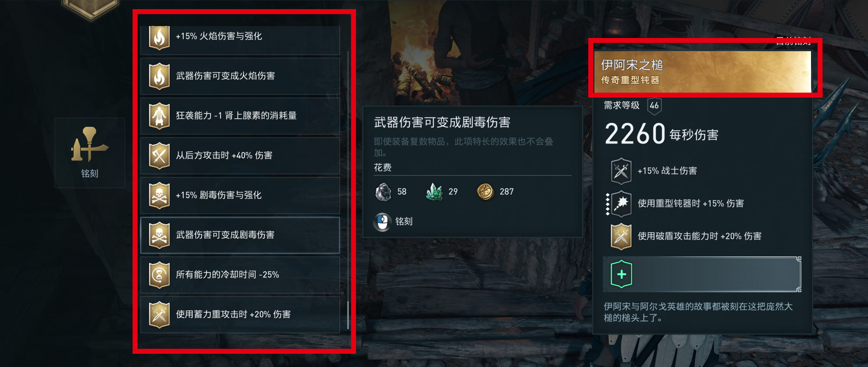Click the +15% 战士伤害 perk icon
The image size is (868, 367).
pos(621,171)
